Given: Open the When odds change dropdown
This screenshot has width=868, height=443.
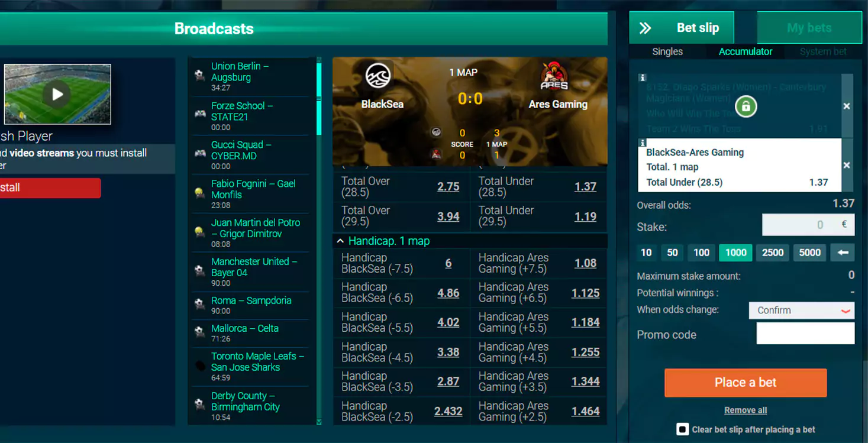Looking at the screenshot, I should [x=802, y=310].
